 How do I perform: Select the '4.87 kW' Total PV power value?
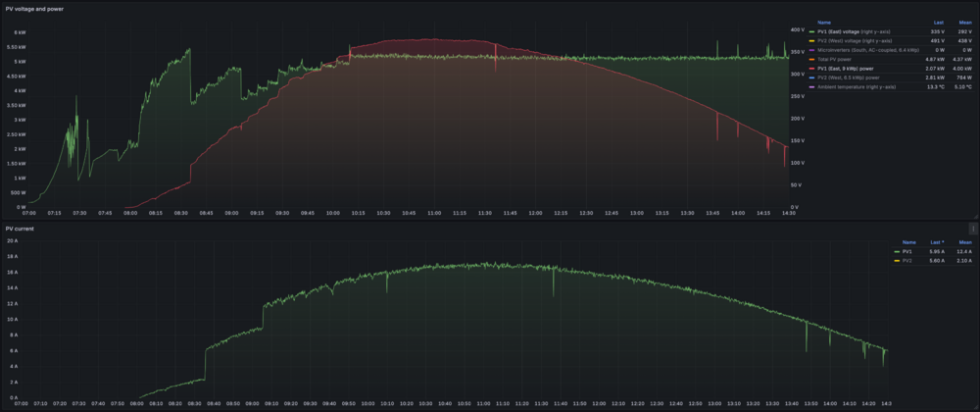935,60
